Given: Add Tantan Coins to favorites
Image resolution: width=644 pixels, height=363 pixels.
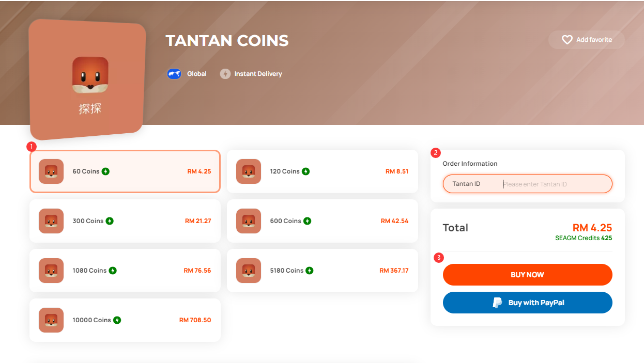Looking at the screenshot, I should [587, 40].
